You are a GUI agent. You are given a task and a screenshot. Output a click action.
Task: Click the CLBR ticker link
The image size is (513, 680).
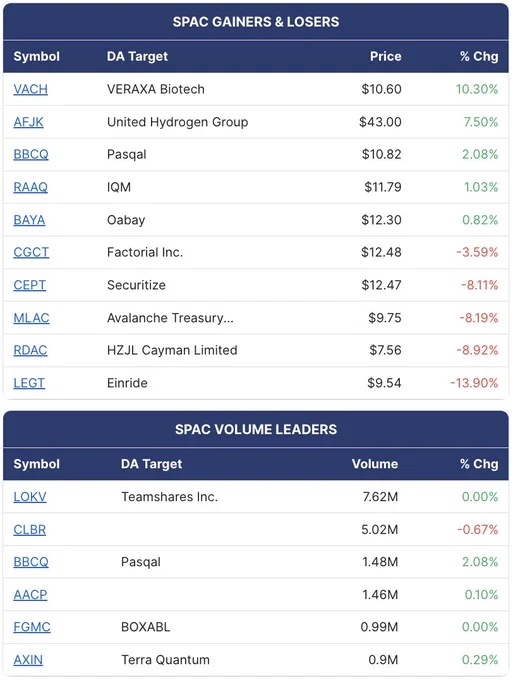coord(29,530)
